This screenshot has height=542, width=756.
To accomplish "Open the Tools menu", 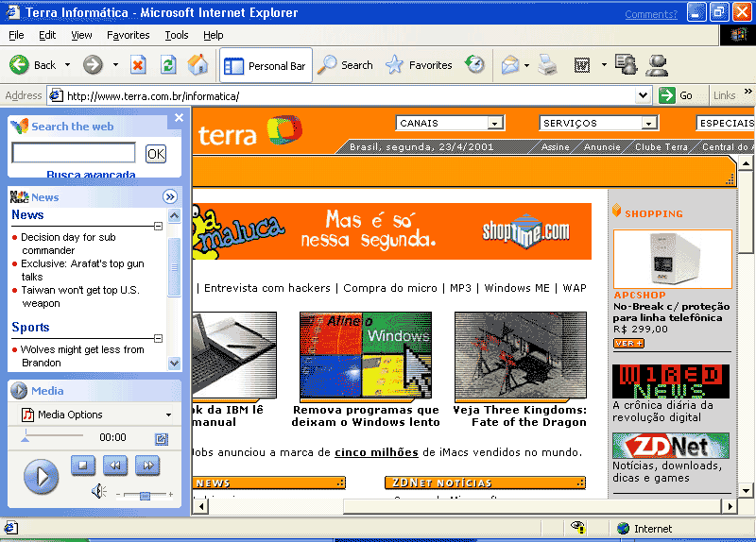I will pyautogui.click(x=177, y=35).
